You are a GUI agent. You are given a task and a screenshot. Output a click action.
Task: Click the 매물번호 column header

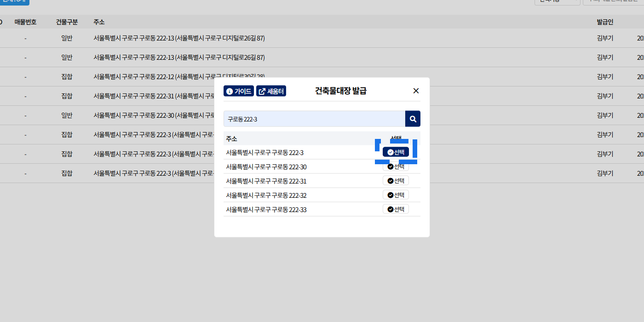25,22
